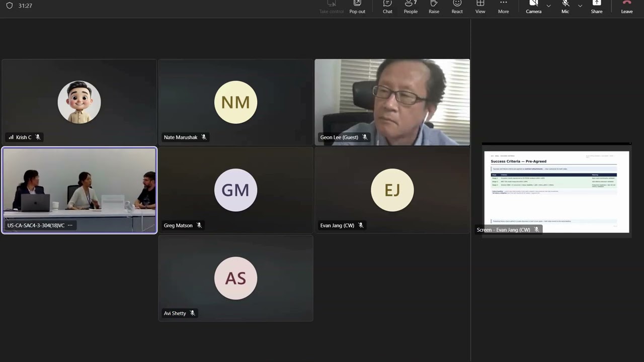
Task: Show the People list
Action: pos(411,7)
